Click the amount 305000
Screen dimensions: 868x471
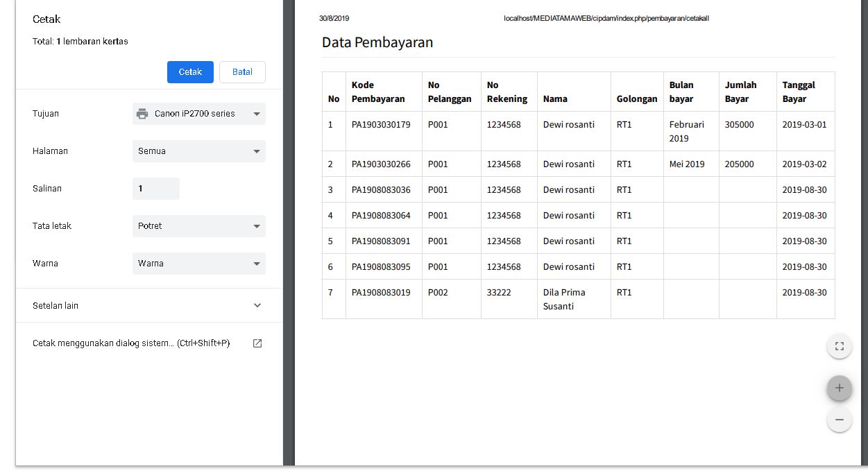point(740,125)
